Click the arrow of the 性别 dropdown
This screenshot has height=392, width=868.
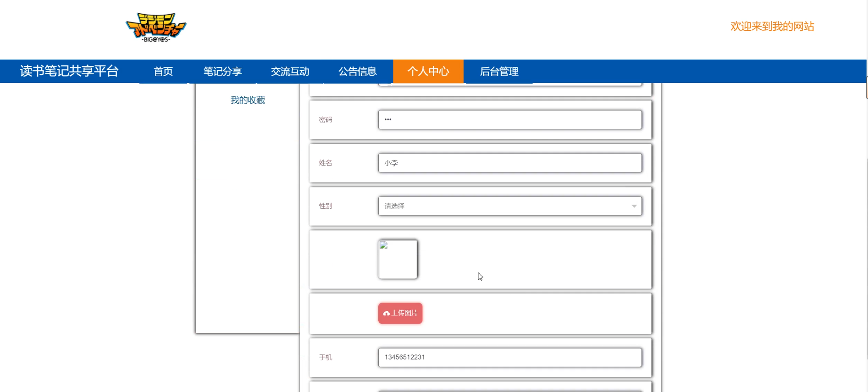(x=634, y=206)
